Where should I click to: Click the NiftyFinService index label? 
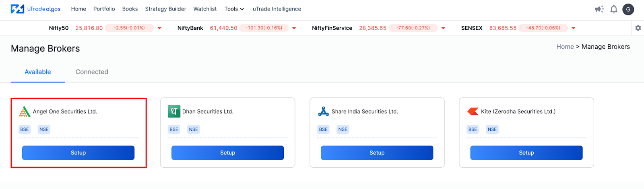click(x=332, y=28)
